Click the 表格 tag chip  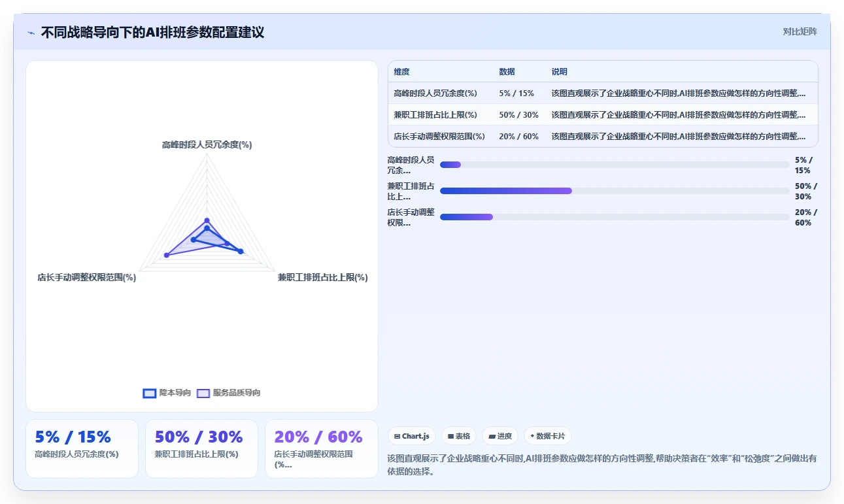pyautogui.click(x=459, y=436)
